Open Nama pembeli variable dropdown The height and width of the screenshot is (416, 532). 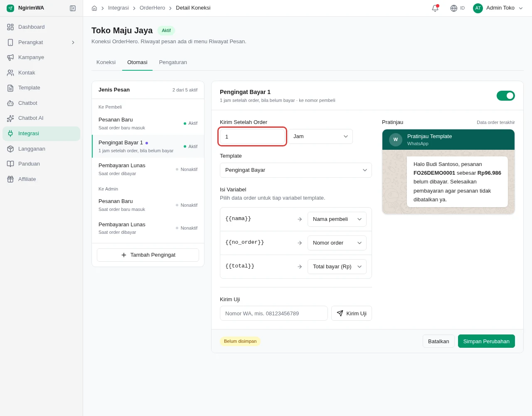[x=337, y=219]
